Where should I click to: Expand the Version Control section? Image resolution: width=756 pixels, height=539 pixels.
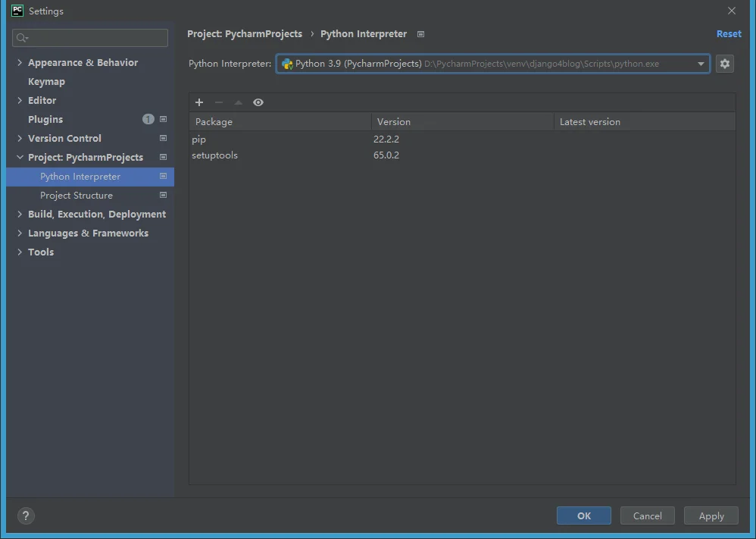tap(20, 138)
